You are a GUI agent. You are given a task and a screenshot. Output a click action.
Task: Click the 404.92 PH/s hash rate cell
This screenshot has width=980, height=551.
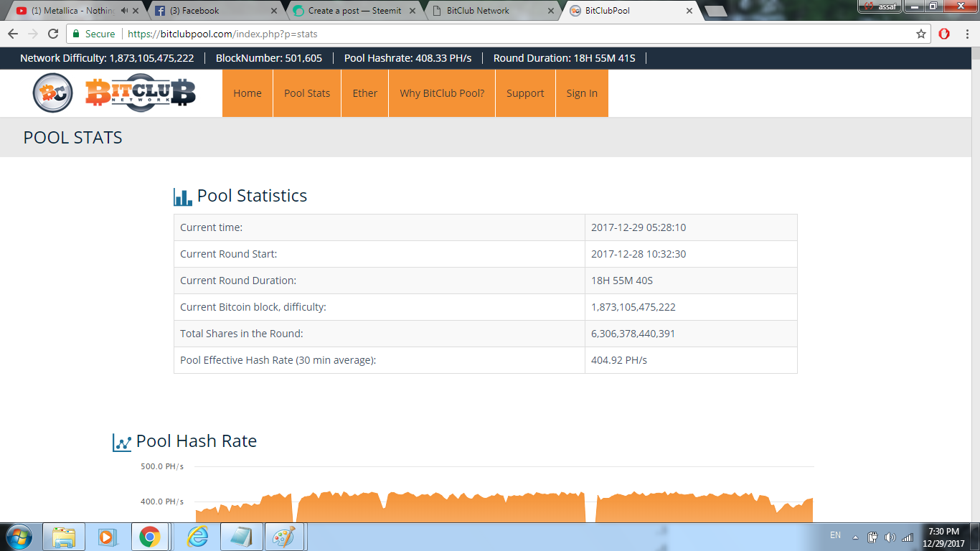tap(691, 360)
